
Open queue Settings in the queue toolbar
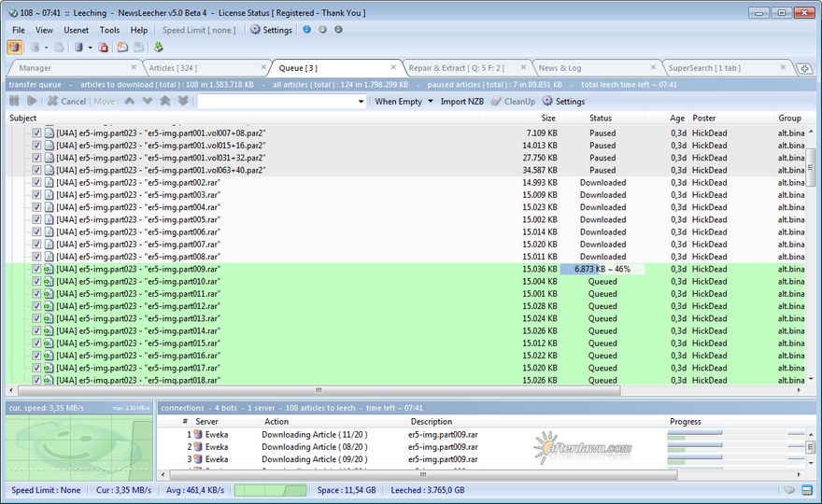(x=563, y=101)
